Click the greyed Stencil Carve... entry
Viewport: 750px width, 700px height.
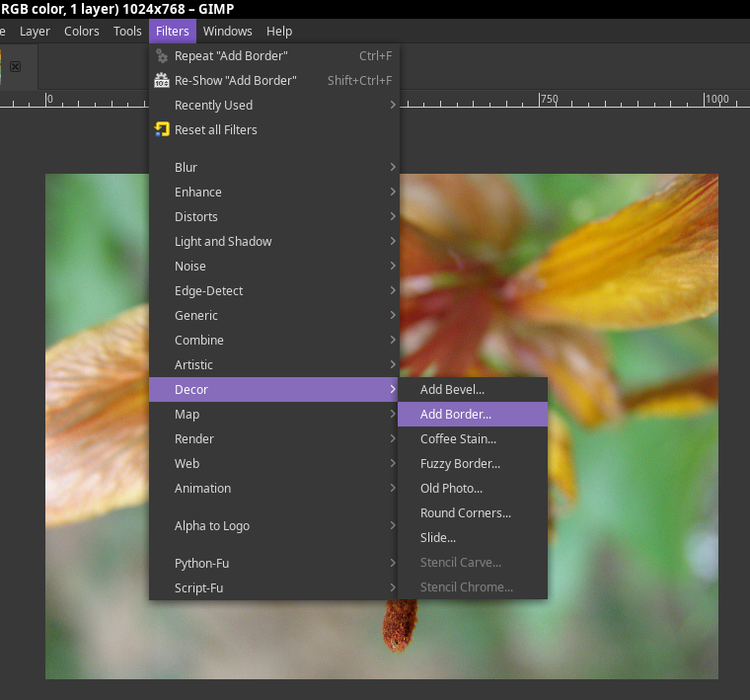[x=473, y=562]
